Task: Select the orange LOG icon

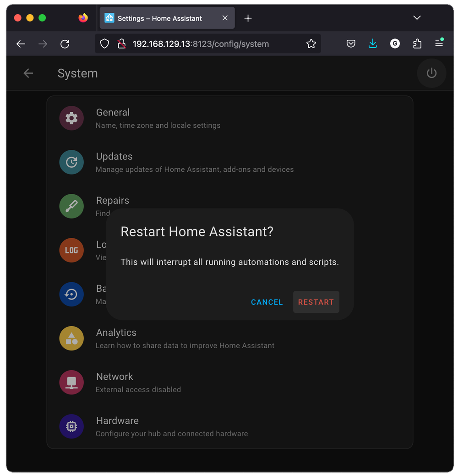Action: (x=71, y=250)
